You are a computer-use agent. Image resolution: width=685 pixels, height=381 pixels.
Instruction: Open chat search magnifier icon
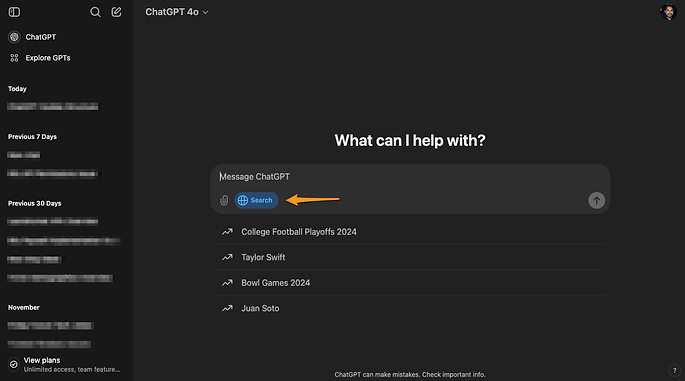click(x=95, y=12)
